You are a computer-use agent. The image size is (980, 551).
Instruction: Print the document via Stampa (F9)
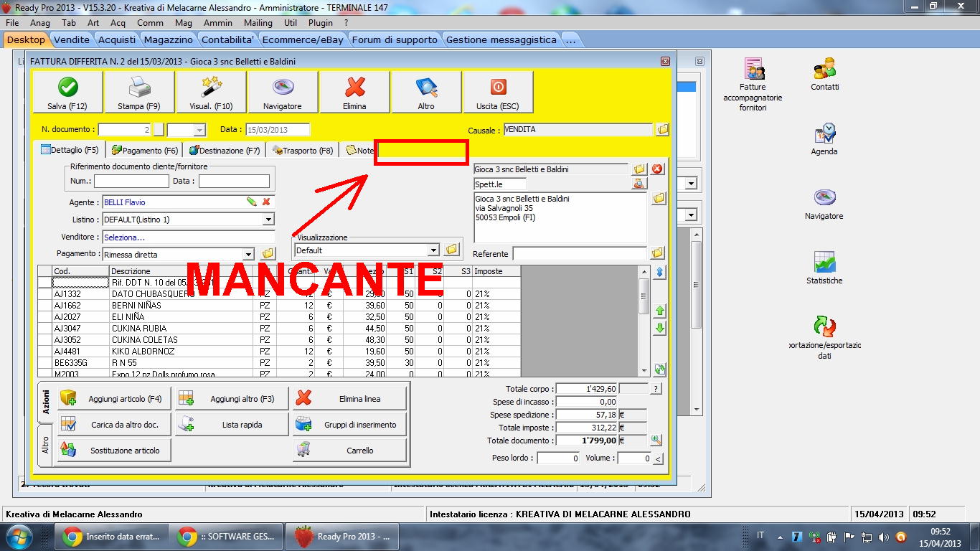[x=139, y=92]
